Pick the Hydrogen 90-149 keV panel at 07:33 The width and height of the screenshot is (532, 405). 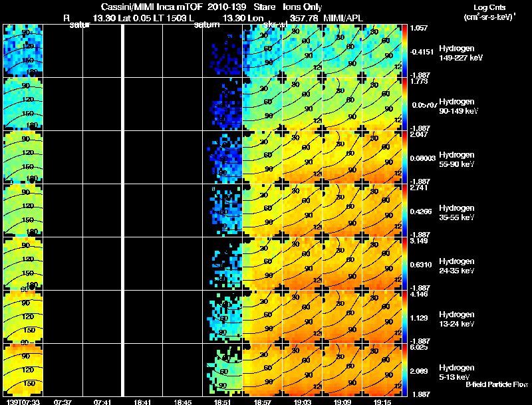pyautogui.click(x=23, y=104)
